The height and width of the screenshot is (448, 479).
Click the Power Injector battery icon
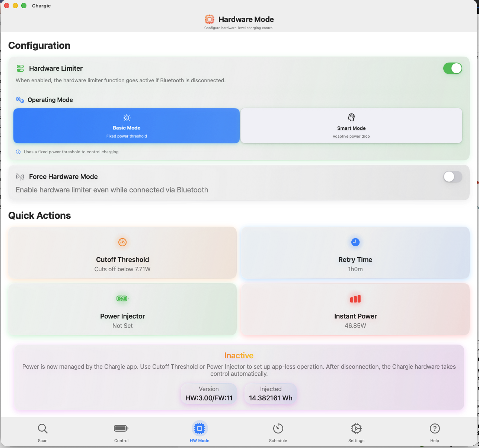pyautogui.click(x=122, y=298)
